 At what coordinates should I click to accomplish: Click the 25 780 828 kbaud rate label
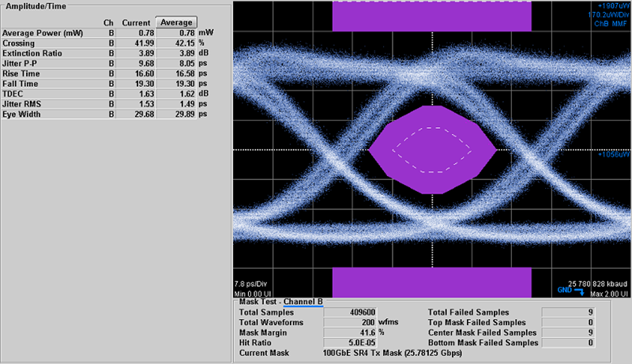click(x=596, y=283)
